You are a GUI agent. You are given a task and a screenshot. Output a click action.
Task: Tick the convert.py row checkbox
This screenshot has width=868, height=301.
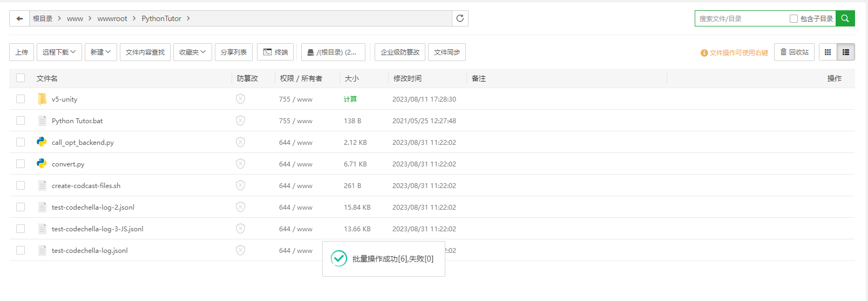[21, 164]
